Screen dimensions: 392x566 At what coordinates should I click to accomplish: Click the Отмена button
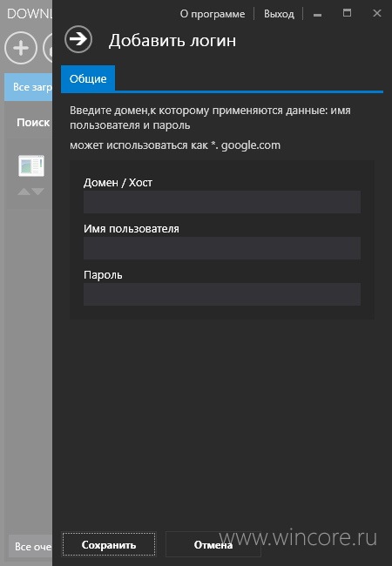click(x=213, y=544)
